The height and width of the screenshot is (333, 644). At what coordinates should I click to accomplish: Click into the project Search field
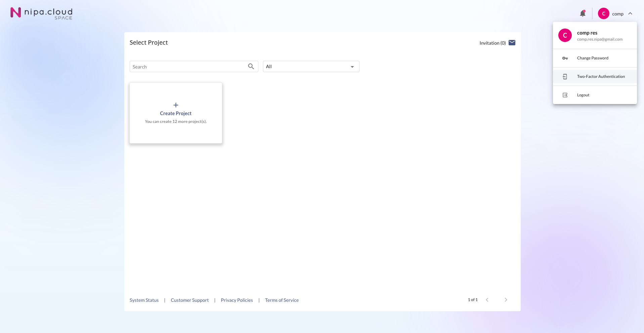click(x=188, y=66)
